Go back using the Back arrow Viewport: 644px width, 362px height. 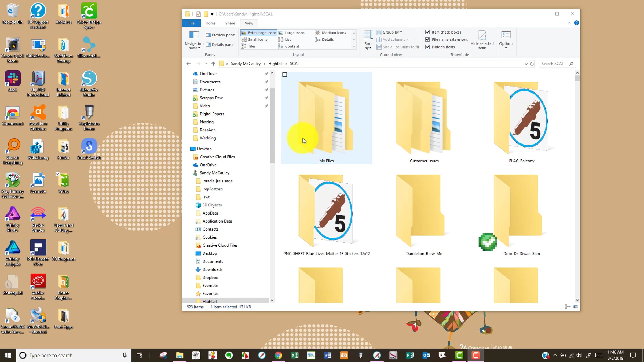click(x=188, y=64)
